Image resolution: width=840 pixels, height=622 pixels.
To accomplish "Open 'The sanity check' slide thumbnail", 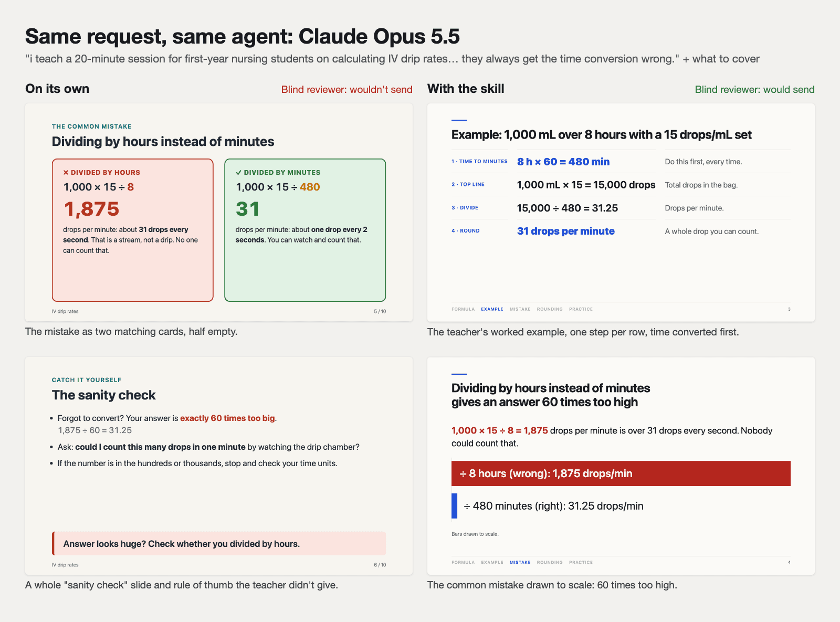I will pos(219,466).
